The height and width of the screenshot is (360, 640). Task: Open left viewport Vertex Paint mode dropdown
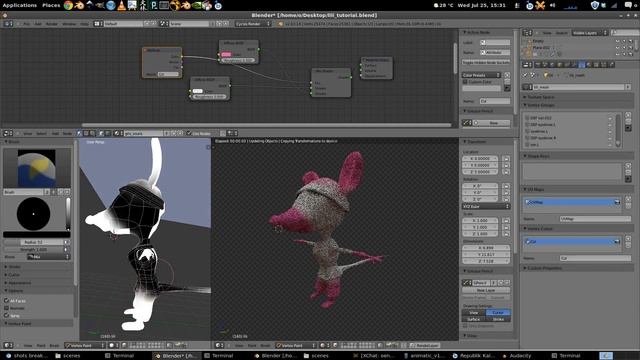(x=85, y=346)
